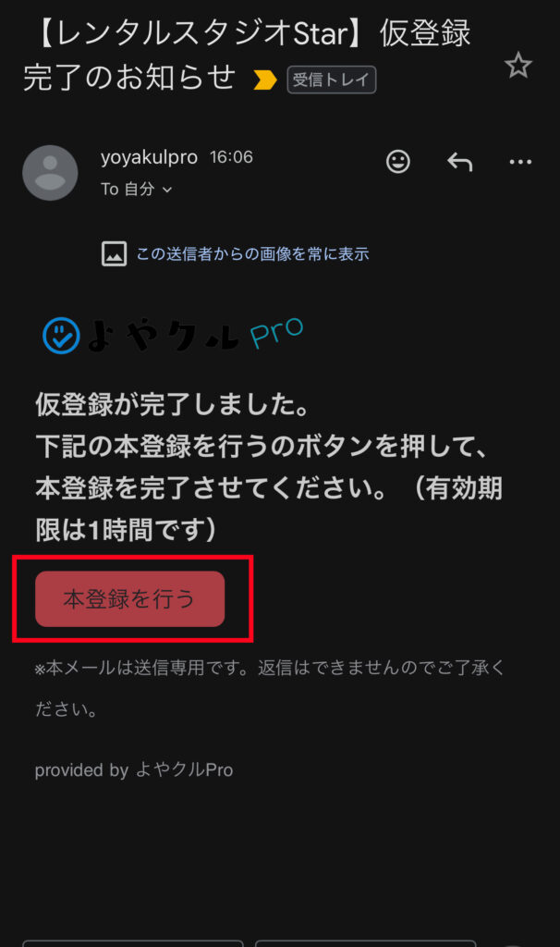Tap sender name yoyakulpro
The image size is (560, 947).
click(149, 157)
